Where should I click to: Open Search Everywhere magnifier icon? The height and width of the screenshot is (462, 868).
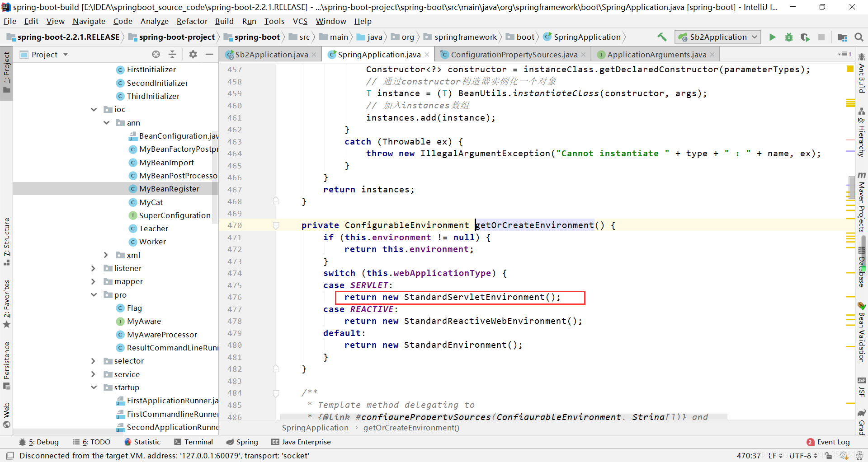pos(859,37)
